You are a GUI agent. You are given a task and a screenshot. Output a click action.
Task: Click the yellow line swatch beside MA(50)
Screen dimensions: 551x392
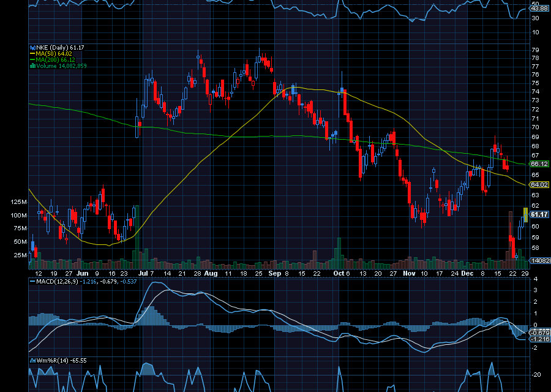click(x=32, y=54)
